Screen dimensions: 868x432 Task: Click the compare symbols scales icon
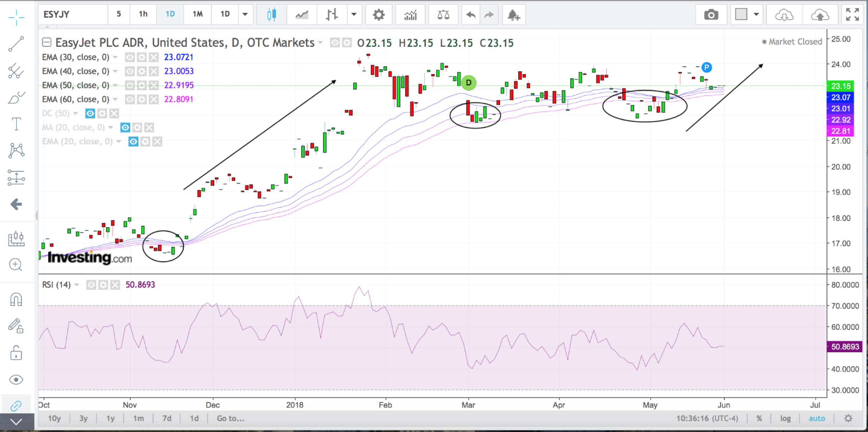[443, 15]
